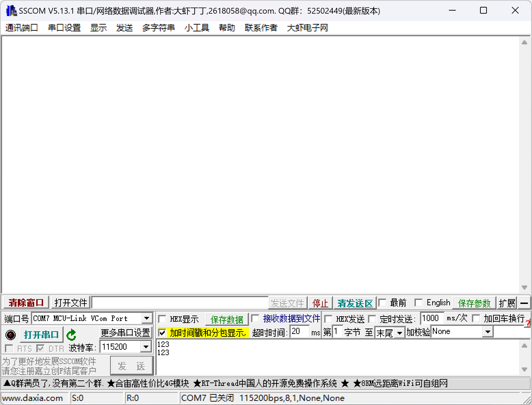Click the red question mark help icon
Screen dimensions: 532x405
[x=528, y=323]
